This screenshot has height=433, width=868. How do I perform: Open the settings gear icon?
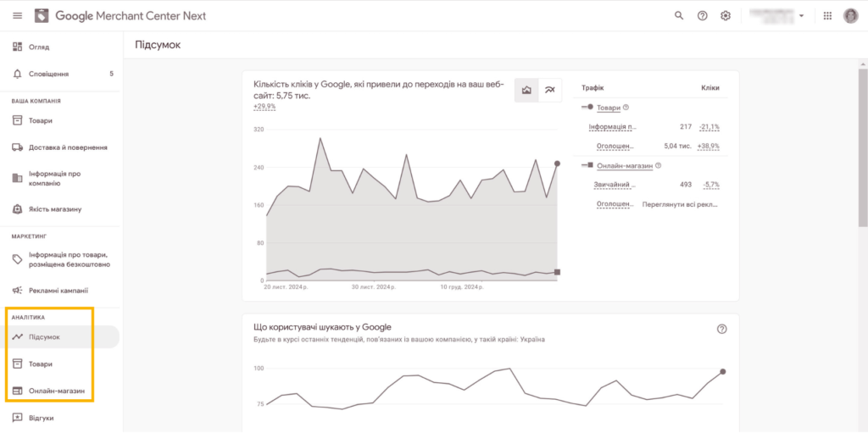(726, 15)
